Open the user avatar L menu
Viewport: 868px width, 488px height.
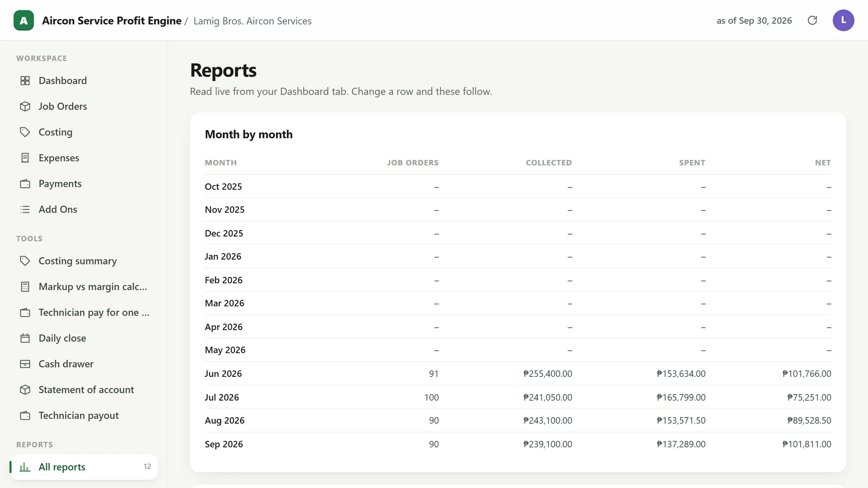(843, 20)
